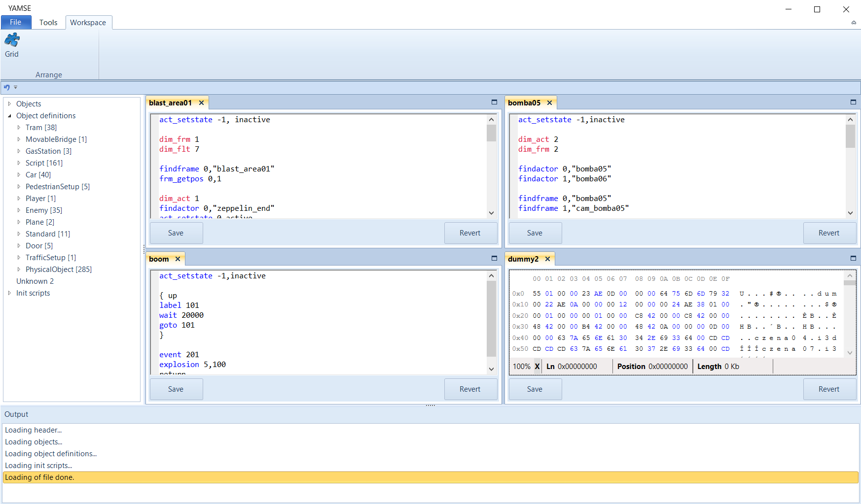
Task: Revert changes in the bomba05 editor
Action: click(829, 233)
